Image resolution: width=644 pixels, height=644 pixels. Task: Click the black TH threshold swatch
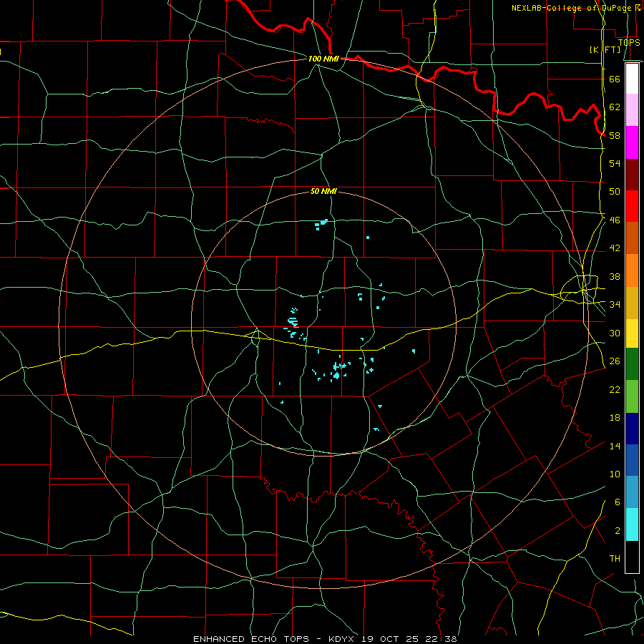click(632, 557)
